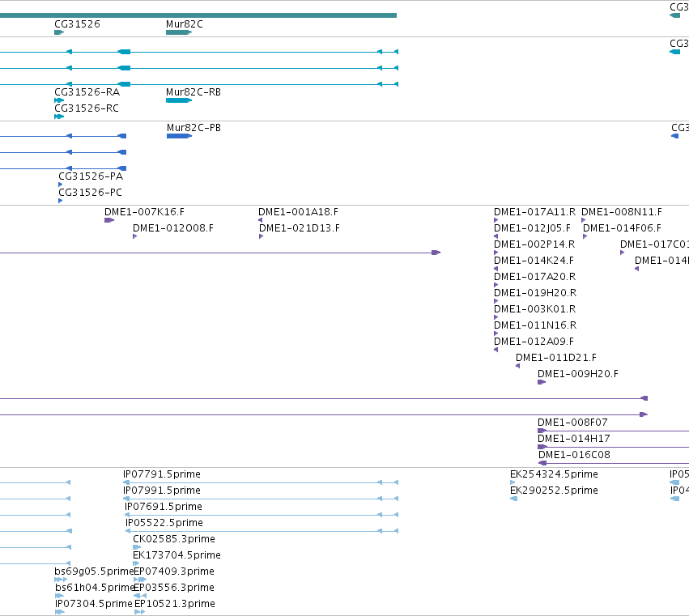Screen dimensions: 689x616
Task: Click the thick teal gene span bar
Action: 198,16
